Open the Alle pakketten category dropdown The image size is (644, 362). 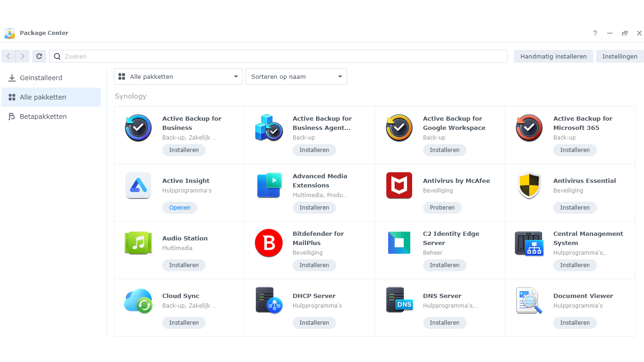coord(178,76)
